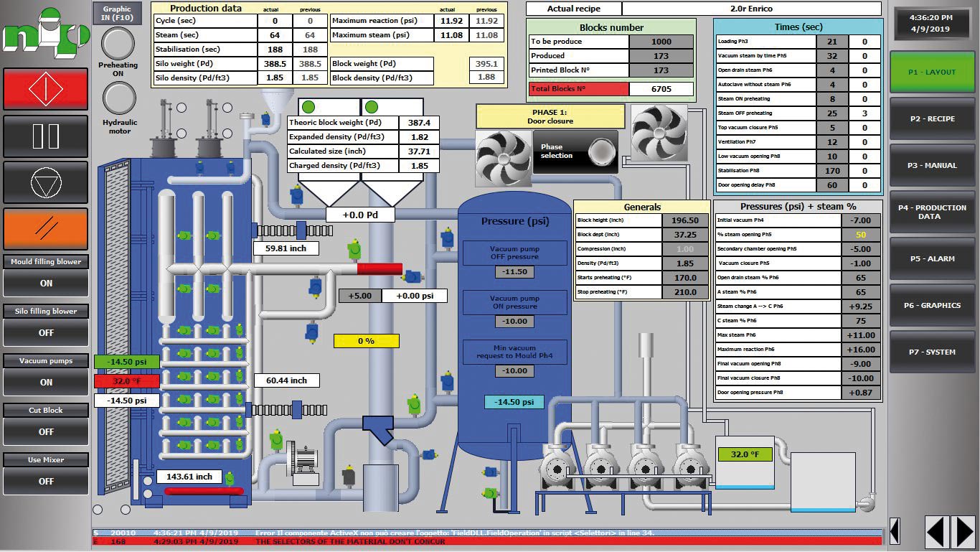
Task: Click the black right-arrow navigation button
Action: (963, 532)
